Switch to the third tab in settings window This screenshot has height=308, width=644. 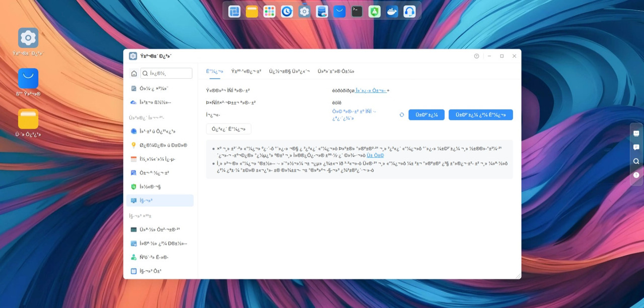tap(290, 72)
